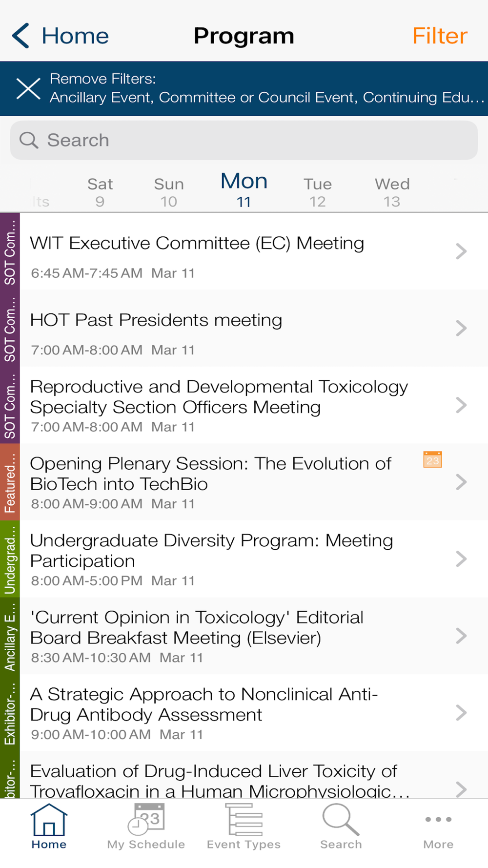Select the Sat 9 date tab
Viewport: 488px width, 868px height.
[100, 192]
